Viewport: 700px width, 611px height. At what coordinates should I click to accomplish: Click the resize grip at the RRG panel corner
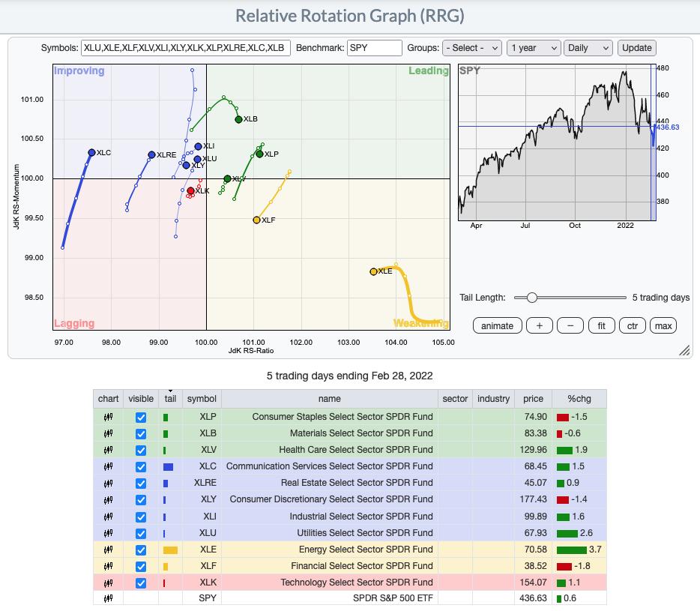coord(684,350)
